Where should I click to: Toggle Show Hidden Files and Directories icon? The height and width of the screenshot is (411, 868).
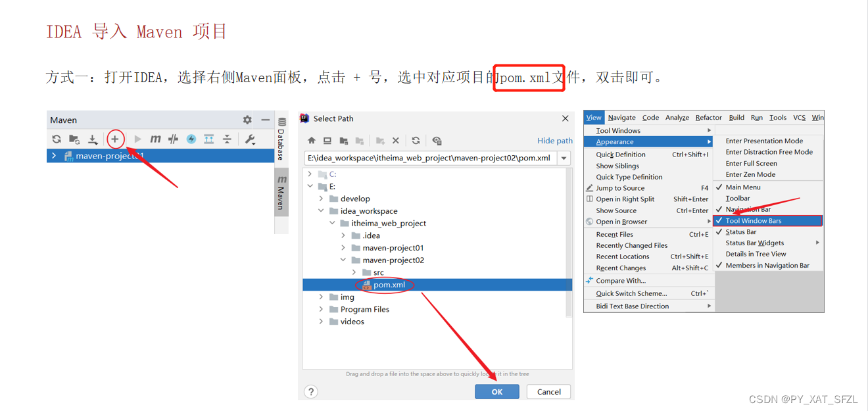(437, 141)
